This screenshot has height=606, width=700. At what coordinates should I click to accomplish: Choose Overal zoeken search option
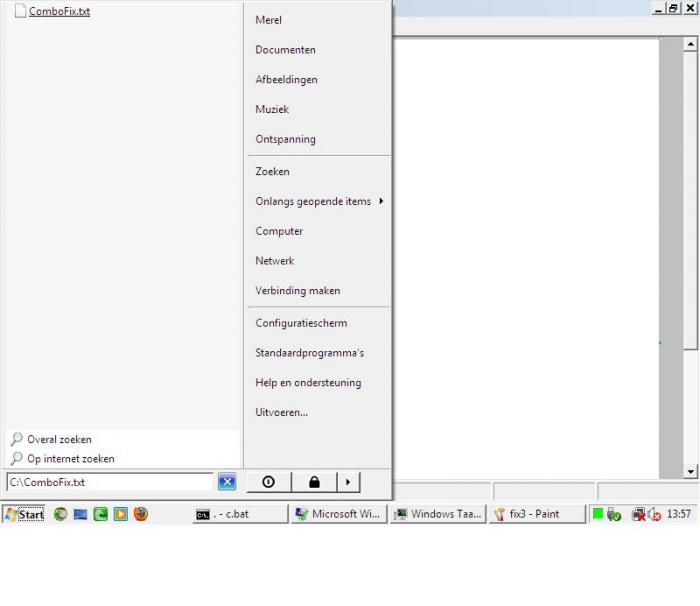pyautogui.click(x=52, y=439)
